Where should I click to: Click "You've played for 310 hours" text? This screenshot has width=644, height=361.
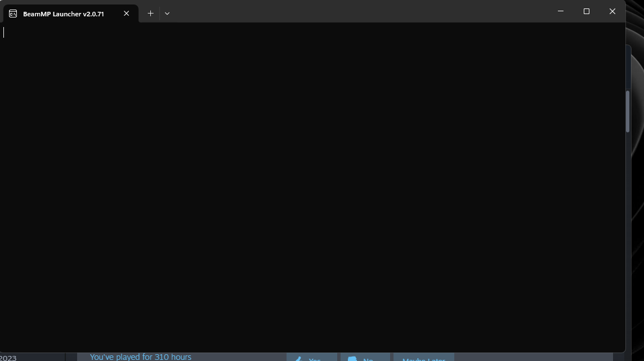click(x=141, y=357)
